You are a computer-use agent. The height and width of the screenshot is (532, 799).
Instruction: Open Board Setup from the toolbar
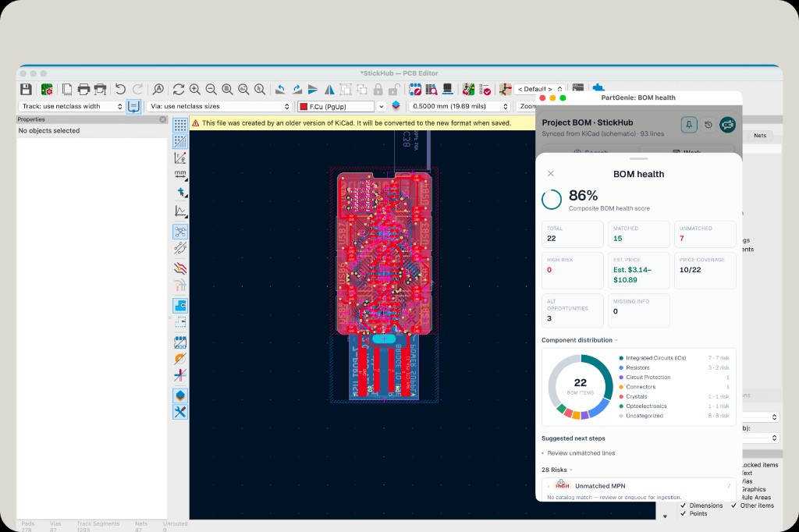[47, 89]
